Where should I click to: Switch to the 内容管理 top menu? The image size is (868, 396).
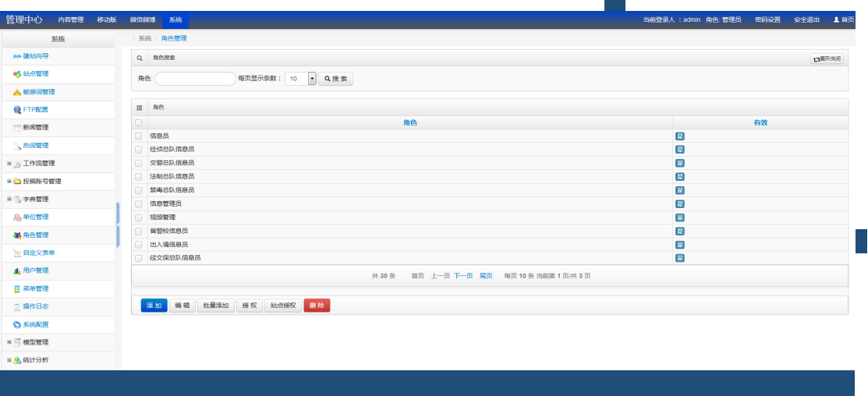tap(71, 19)
